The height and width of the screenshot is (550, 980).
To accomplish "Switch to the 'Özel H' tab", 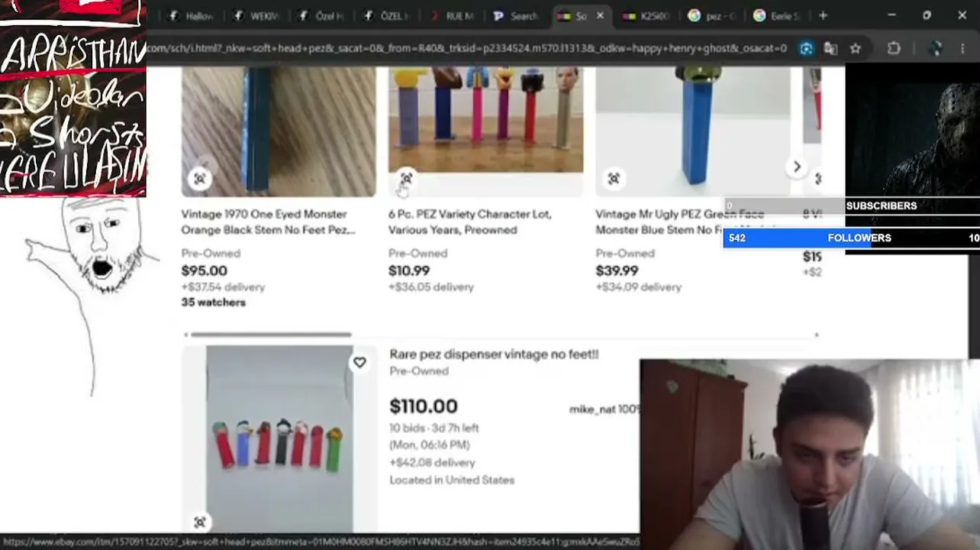I will (x=321, y=16).
